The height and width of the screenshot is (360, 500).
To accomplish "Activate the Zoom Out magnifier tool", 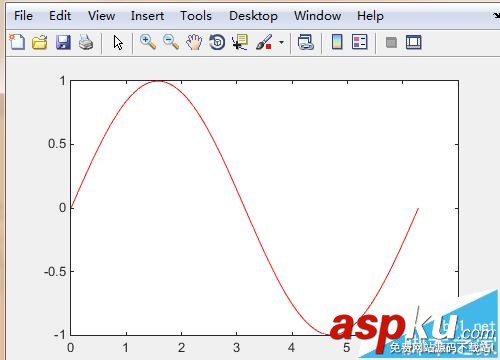I will pyautogui.click(x=171, y=42).
